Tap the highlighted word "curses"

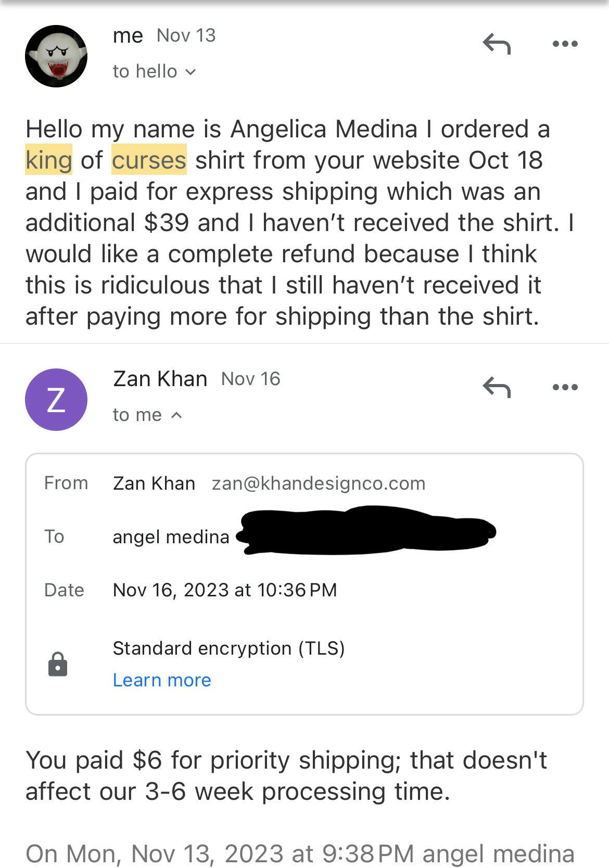[149, 160]
